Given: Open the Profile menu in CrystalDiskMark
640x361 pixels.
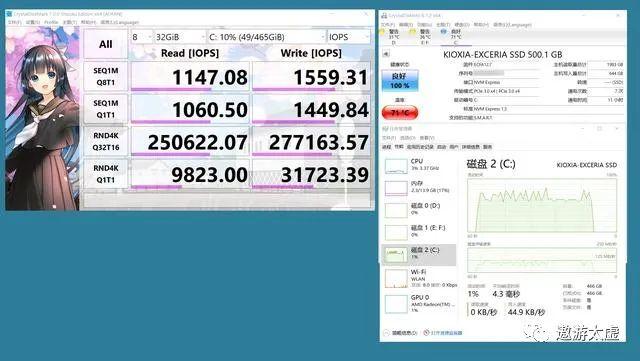Looking at the screenshot, I should click(x=51, y=22).
